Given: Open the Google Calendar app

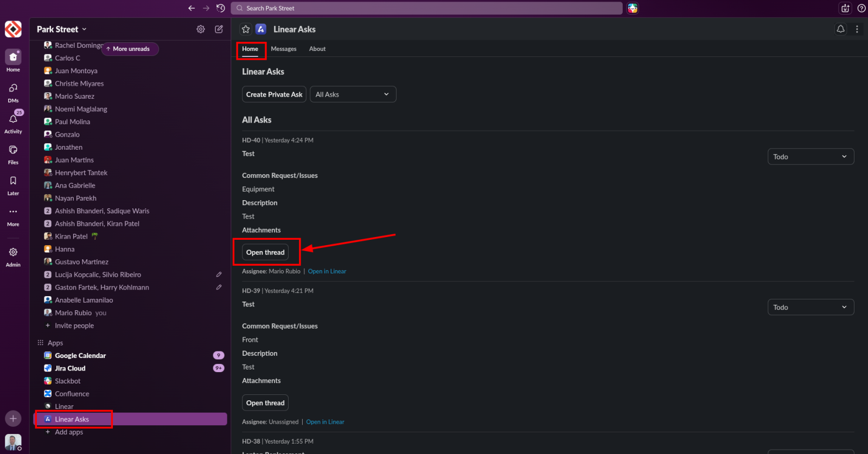Looking at the screenshot, I should (x=130, y=356).
